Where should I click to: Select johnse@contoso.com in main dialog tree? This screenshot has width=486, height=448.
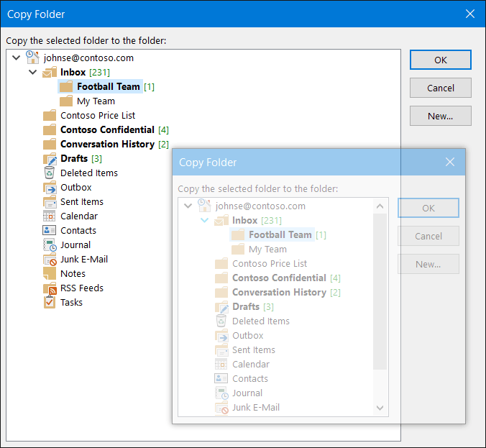[x=88, y=58]
